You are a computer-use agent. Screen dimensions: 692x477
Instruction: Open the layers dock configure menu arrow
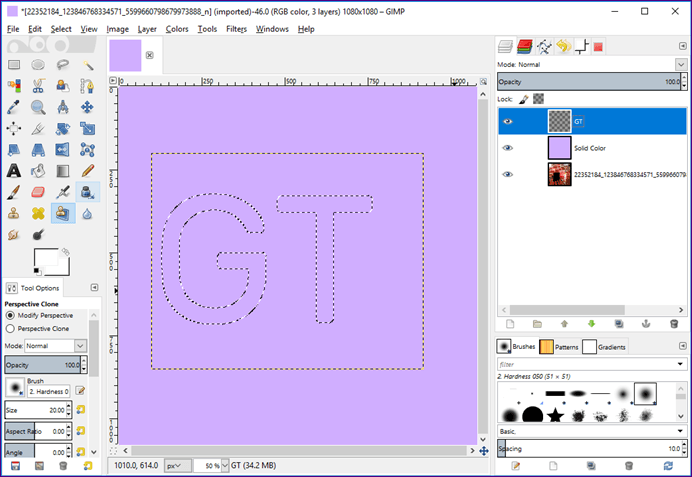coord(682,46)
